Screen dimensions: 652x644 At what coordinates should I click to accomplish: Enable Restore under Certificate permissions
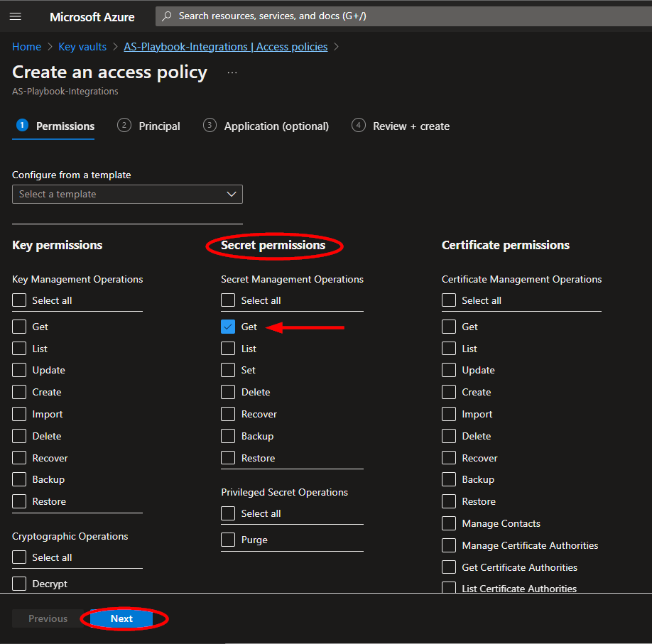[449, 501]
